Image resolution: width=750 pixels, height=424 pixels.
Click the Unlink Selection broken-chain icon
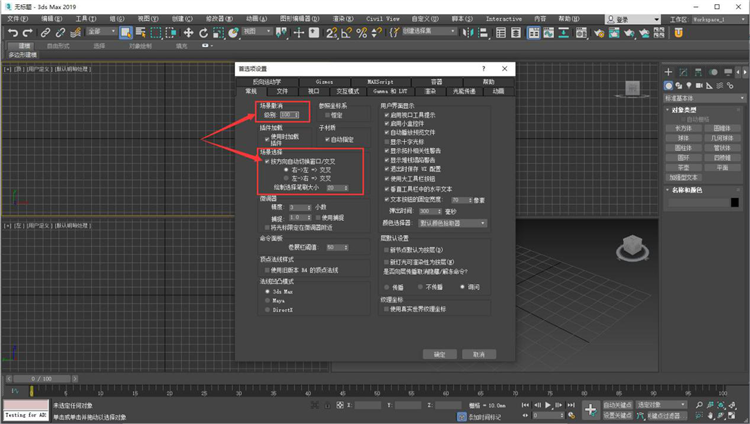tap(60, 33)
